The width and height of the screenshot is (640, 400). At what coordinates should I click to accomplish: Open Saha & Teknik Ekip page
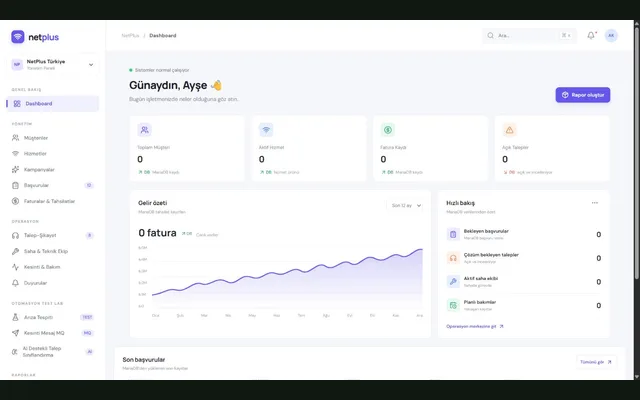pyautogui.click(x=53, y=251)
